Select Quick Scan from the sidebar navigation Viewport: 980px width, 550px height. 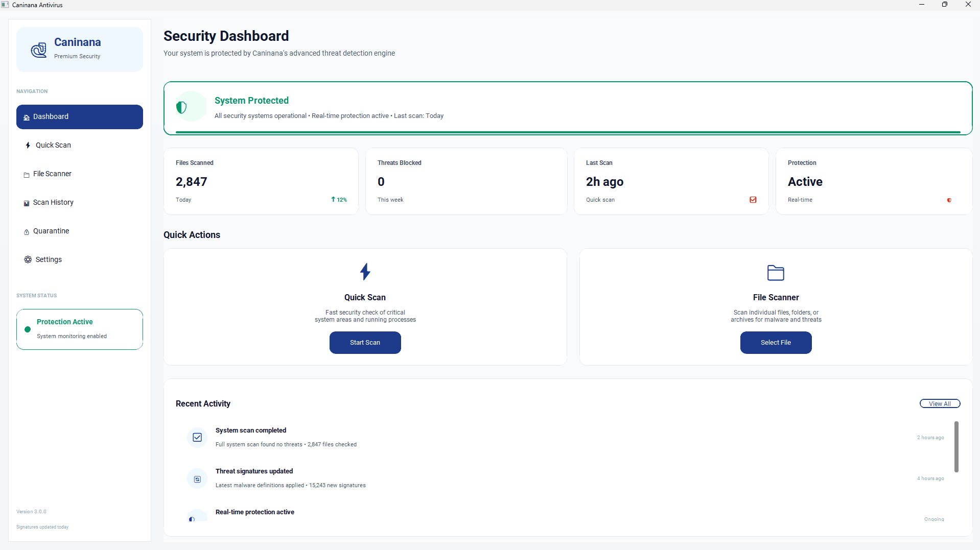coord(53,146)
